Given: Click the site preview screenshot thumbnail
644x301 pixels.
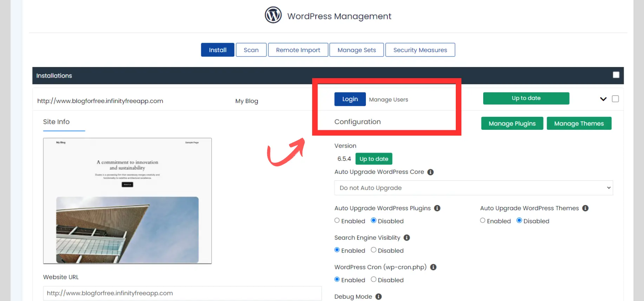Looking at the screenshot, I should pos(127,201).
